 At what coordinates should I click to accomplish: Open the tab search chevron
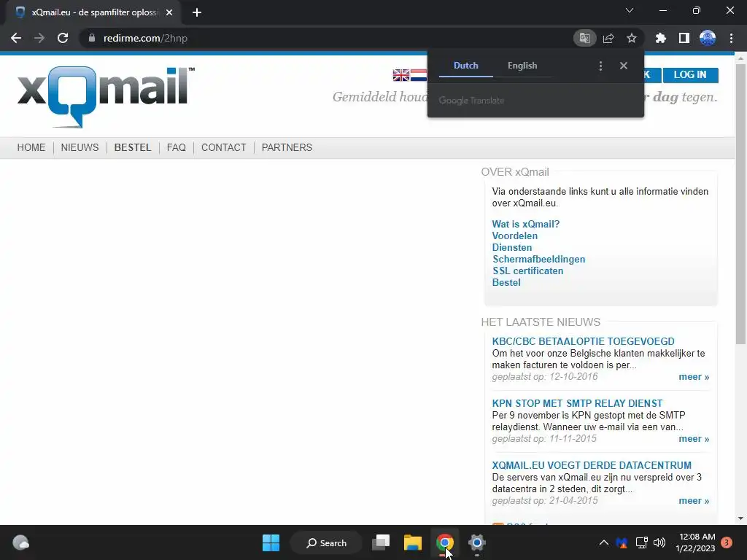tap(630, 10)
